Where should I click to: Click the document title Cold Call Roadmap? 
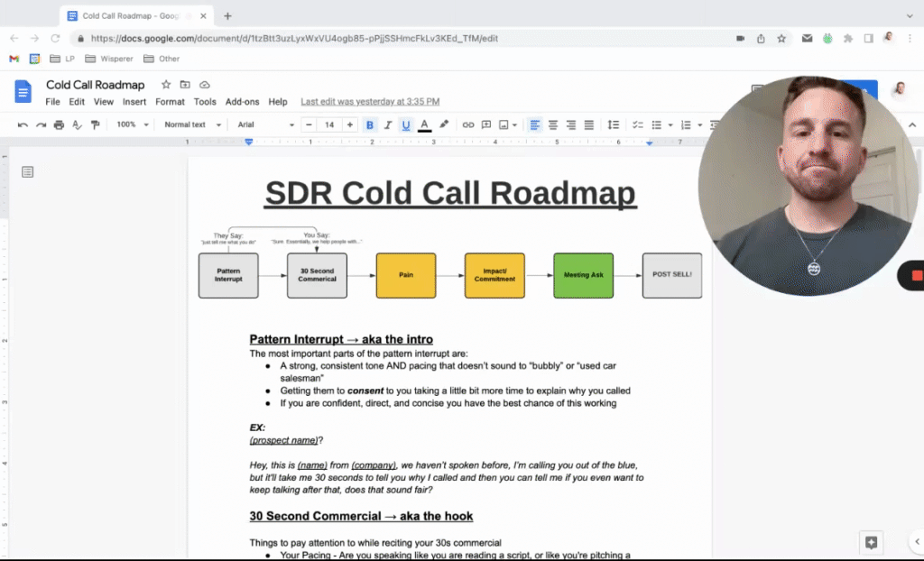[95, 84]
